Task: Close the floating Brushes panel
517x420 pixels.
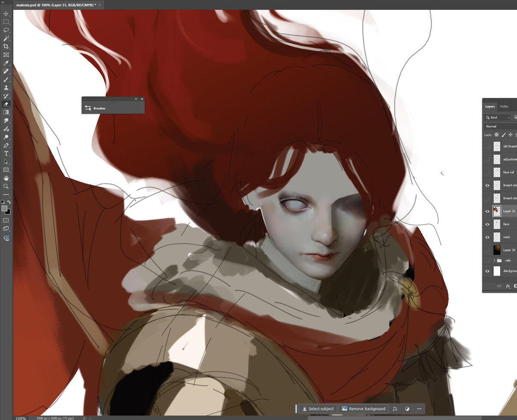Action: [142, 99]
